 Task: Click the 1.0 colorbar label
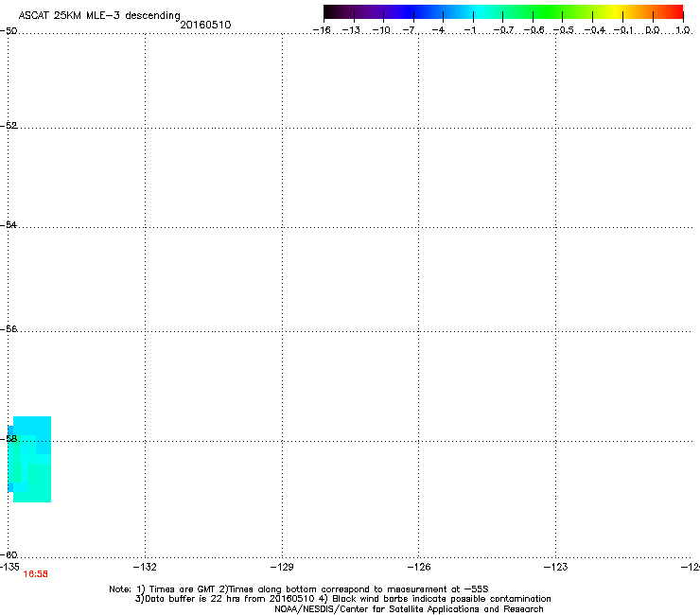[683, 30]
